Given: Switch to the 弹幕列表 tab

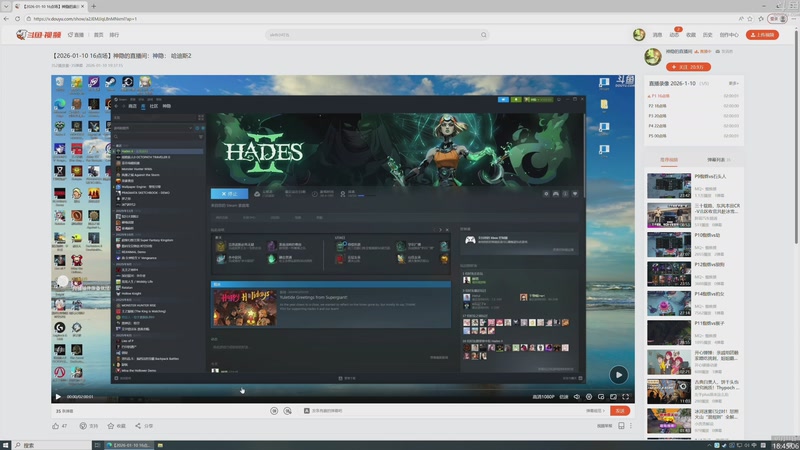Looking at the screenshot, I should (x=718, y=160).
